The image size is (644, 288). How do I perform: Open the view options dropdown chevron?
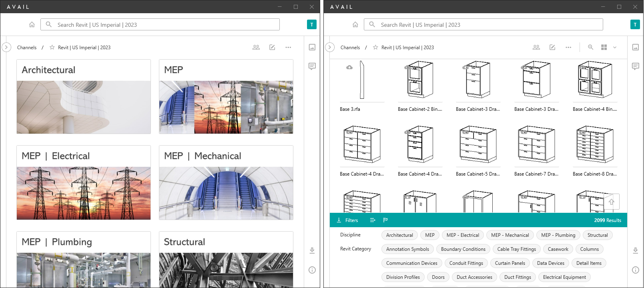[615, 47]
